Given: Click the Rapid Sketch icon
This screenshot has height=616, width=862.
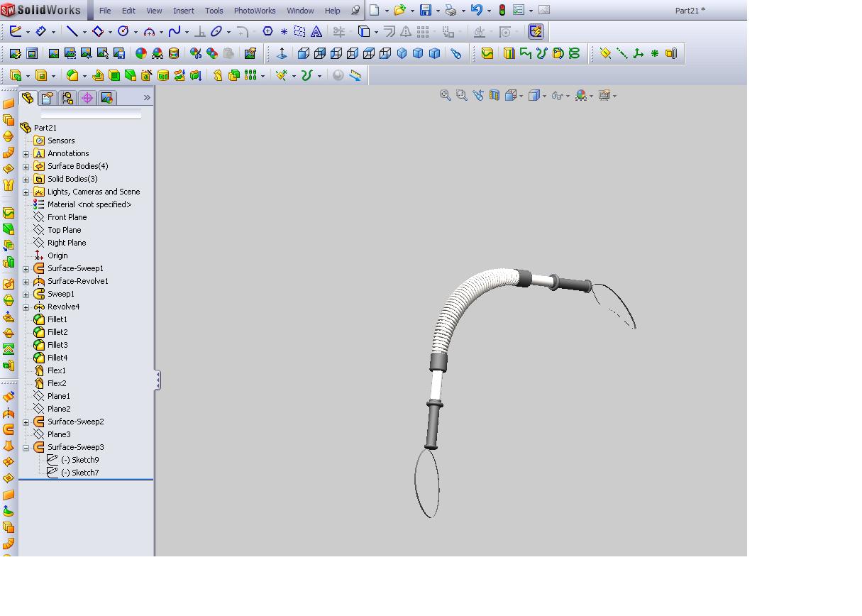Looking at the screenshot, I should (x=536, y=31).
